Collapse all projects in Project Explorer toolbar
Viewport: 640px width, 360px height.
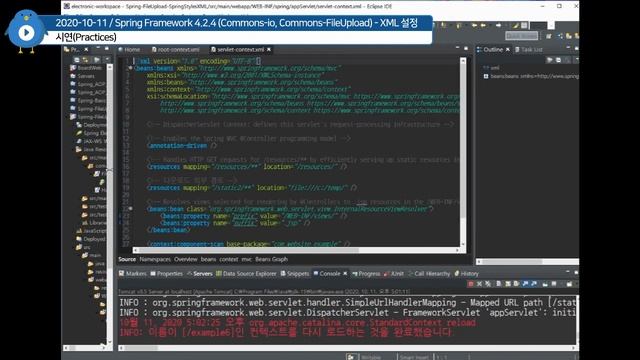pos(77,60)
